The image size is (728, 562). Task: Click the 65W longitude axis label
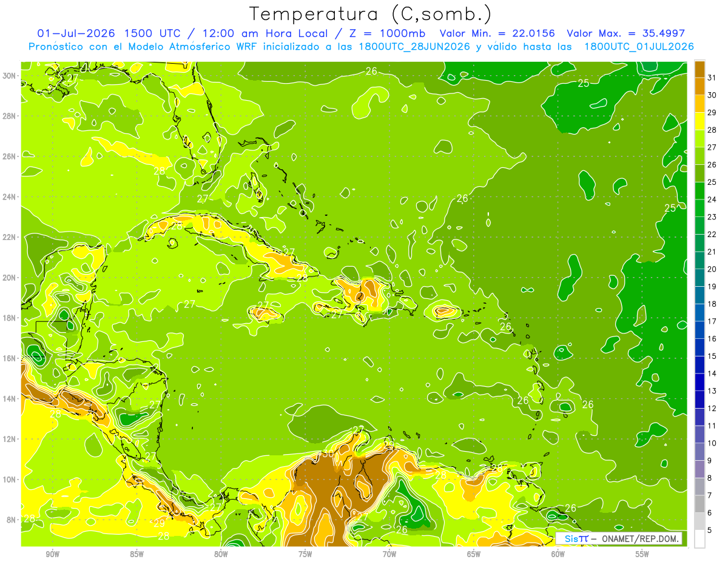tap(474, 554)
